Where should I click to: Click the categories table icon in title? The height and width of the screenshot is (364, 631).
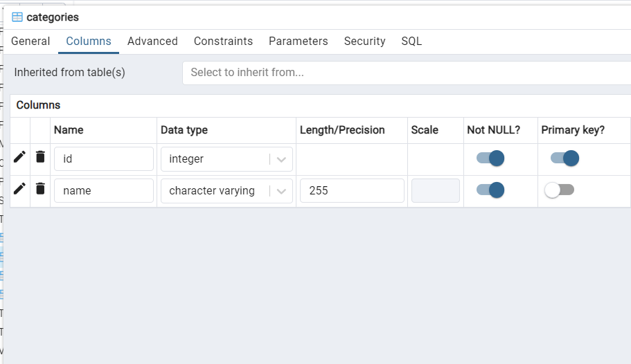tap(17, 17)
